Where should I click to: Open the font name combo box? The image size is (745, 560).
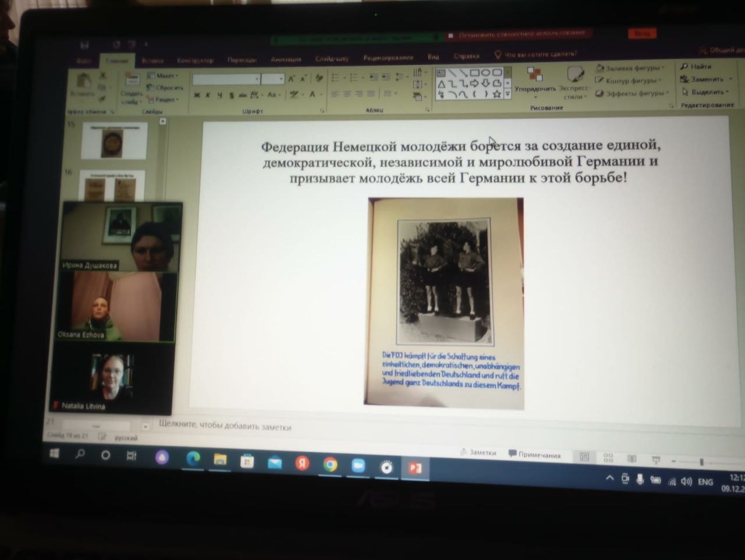pos(226,79)
